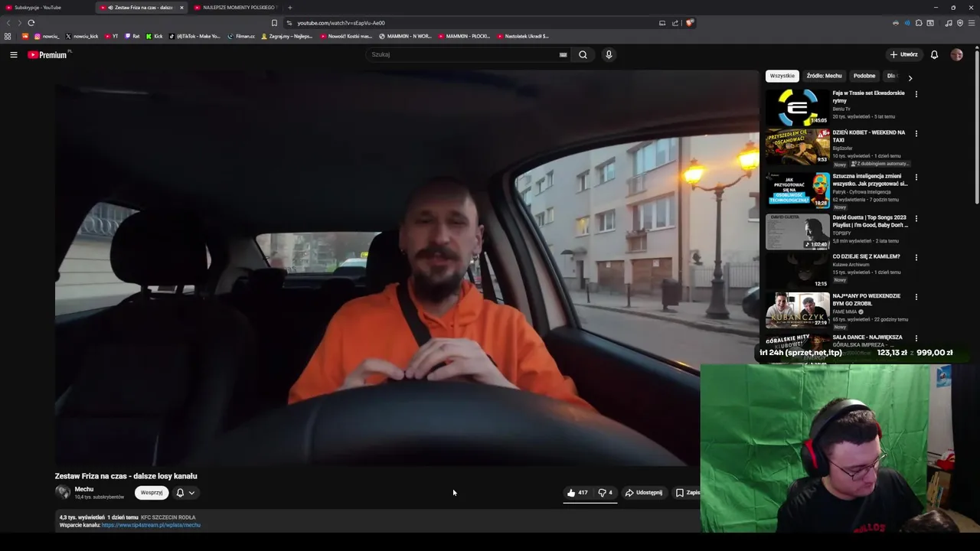Open options for Sztuczna inteligencja video
This screenshot has width=980, height=551.
916,177
